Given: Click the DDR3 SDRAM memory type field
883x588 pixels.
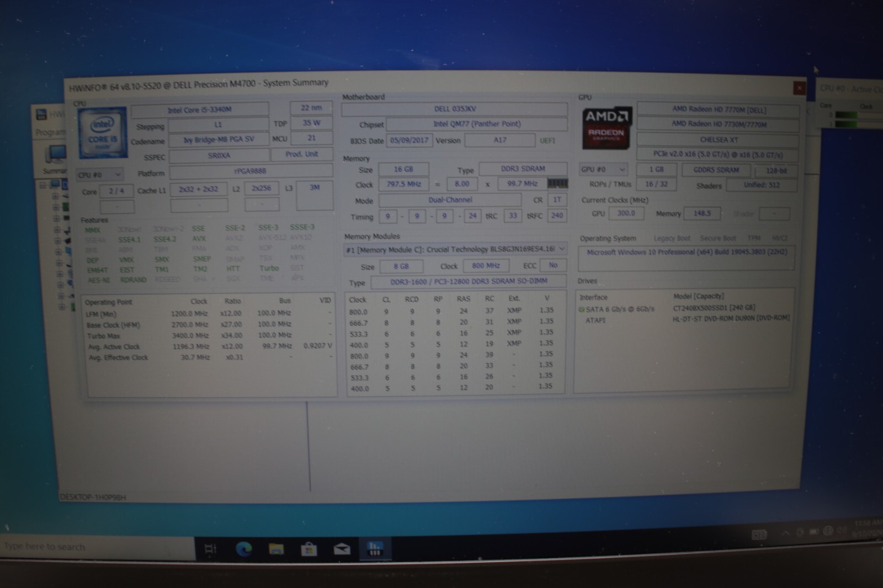Looking at the screenshot, I should [x=523, y=169].
